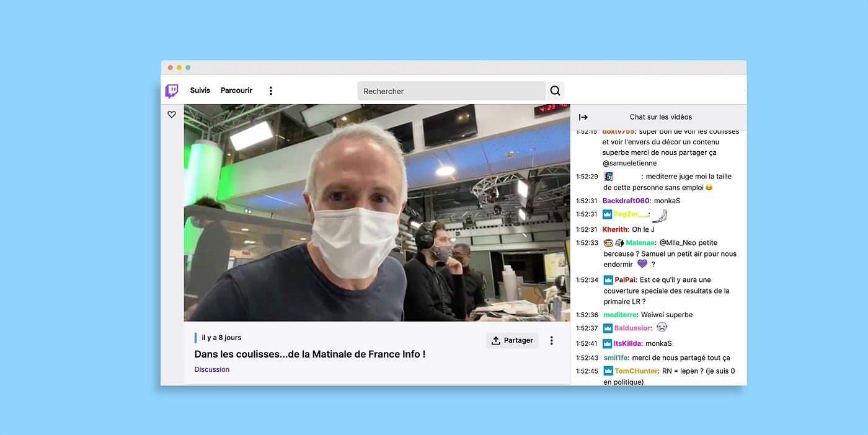Image resolution: width=868 pixels, height=435 pixels.
Task: Click the @samueletienne mention in chat
Action: [630, 163]
